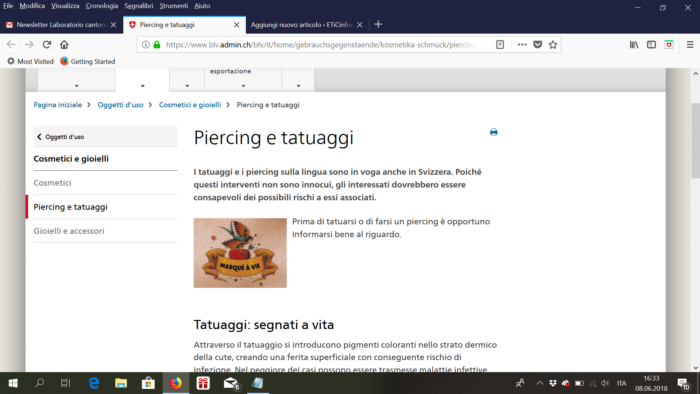The height and width of the screenshot is (394, 700).
Task: Toggle the sidebar view icon
Action: 651,45
